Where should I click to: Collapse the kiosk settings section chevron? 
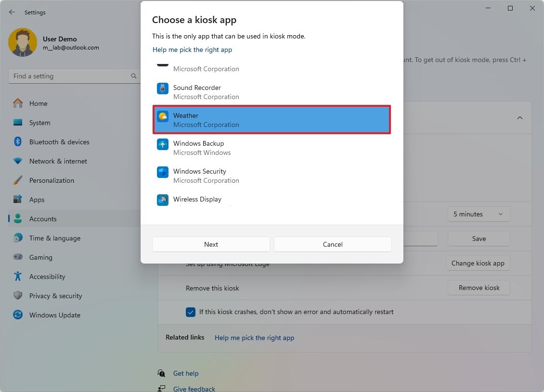click(x=520, y=118)
